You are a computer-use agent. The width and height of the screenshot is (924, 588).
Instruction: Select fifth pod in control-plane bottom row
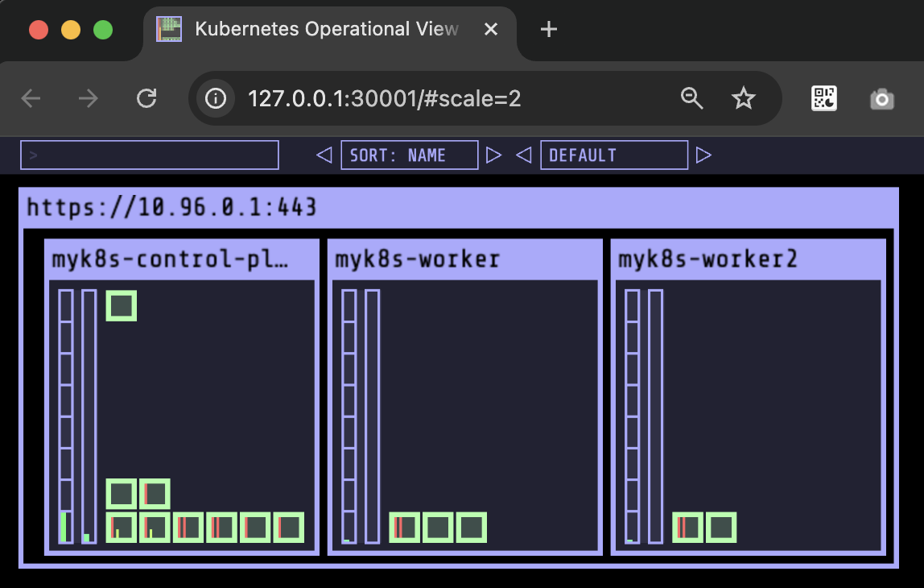(x=256, y=528)
